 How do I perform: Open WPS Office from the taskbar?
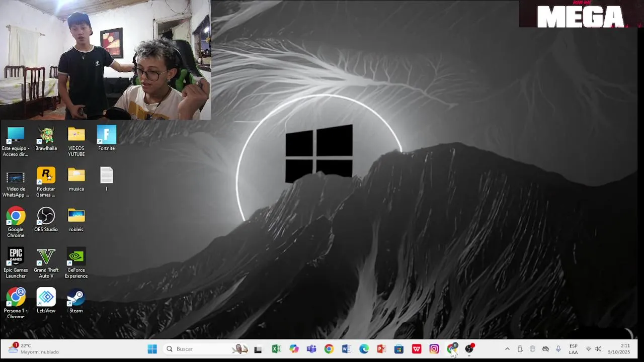417,349
